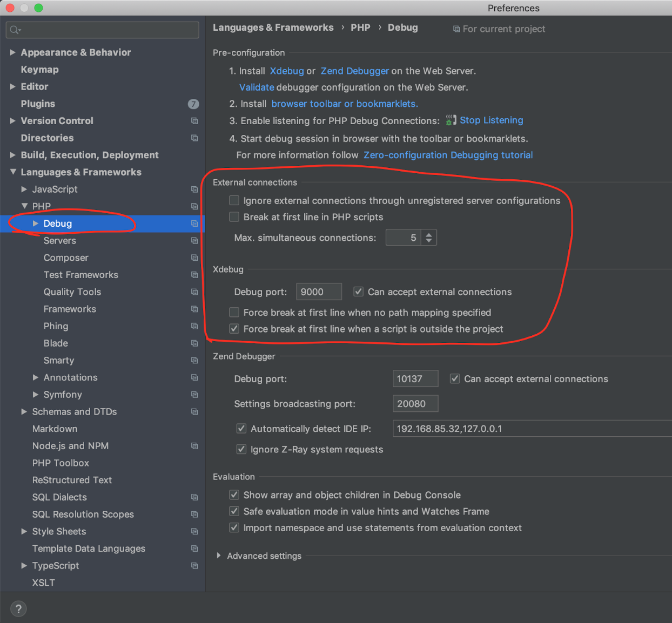Toggle Ignore Z-Ray system requests checkbox

click(x=241, y=449)
